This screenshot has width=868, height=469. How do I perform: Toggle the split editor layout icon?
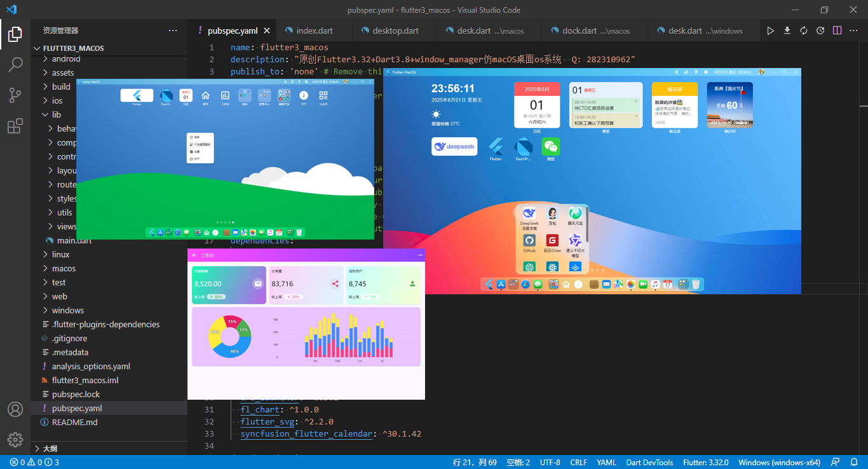pos(837,30)
